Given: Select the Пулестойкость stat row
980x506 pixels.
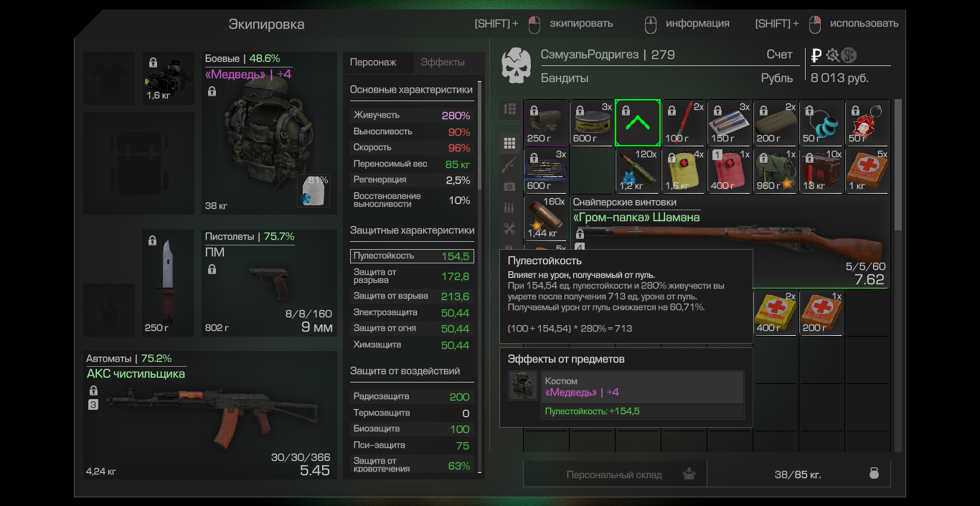Looking at the screenshot, I should [x=412, y=256].
